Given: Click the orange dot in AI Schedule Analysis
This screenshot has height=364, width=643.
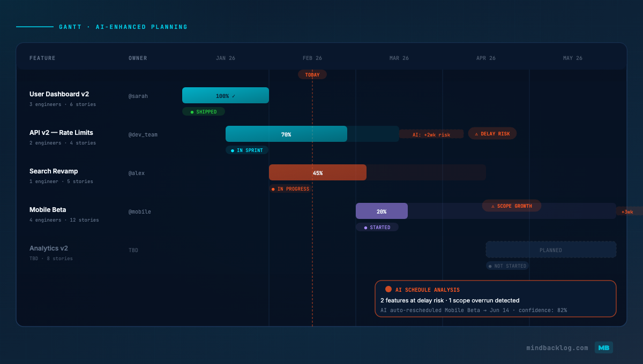Looking at the screenshot, I should tap(388, 289).
